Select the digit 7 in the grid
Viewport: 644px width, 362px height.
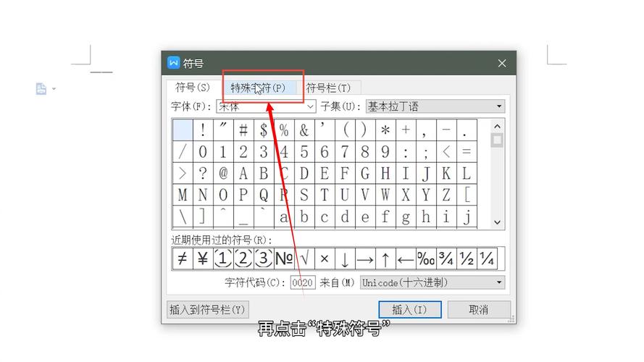[345, 152]
